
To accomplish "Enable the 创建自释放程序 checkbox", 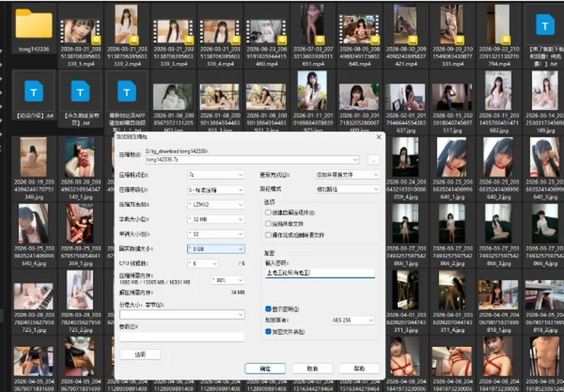I will 268,212.
